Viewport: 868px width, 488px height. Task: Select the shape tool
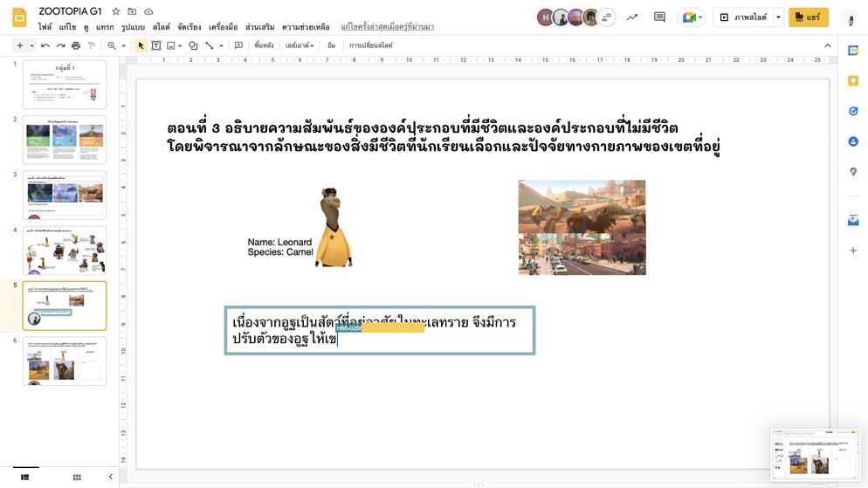point(193,45)
